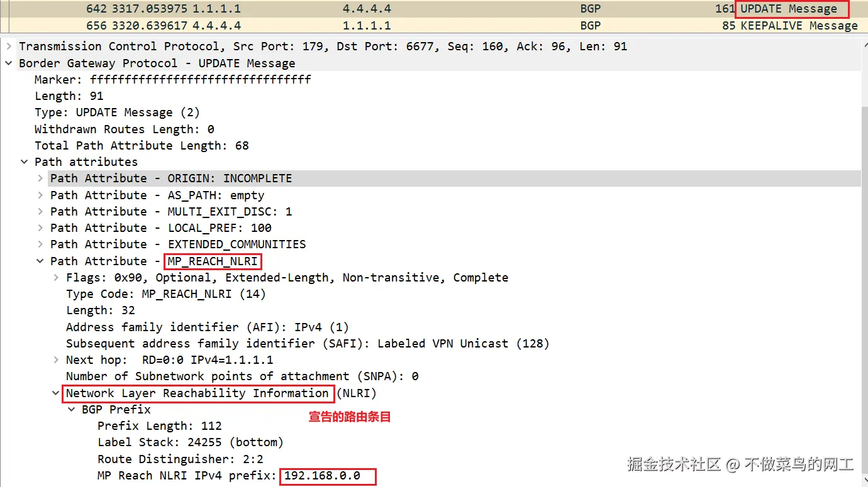Collapse the BGP Prefix node
Viewport: 868px width, 487px height.
[72, 410]
